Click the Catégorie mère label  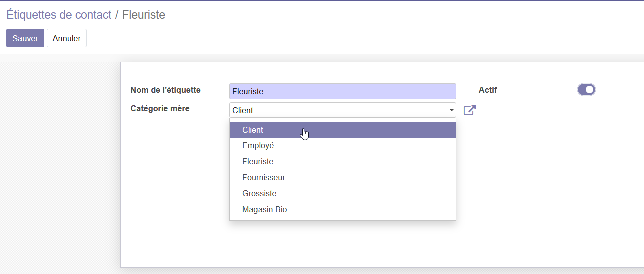pos(160,108)
